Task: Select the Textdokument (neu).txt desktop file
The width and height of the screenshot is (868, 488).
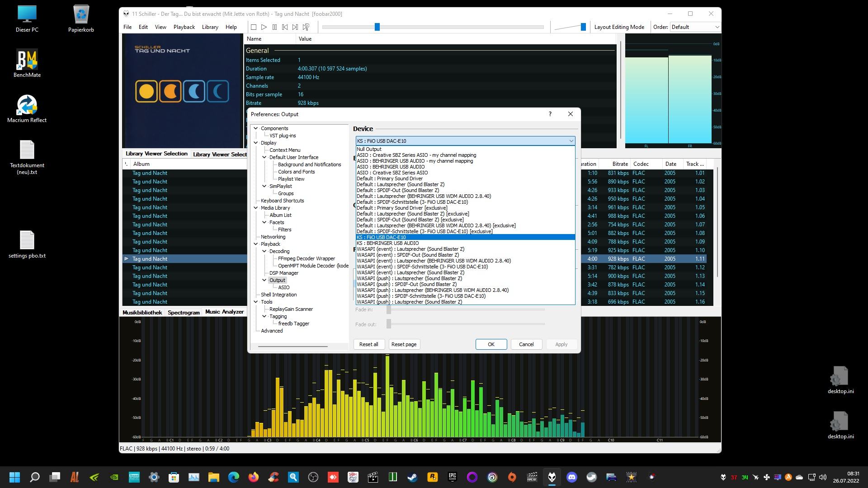Action: point(27,157)
